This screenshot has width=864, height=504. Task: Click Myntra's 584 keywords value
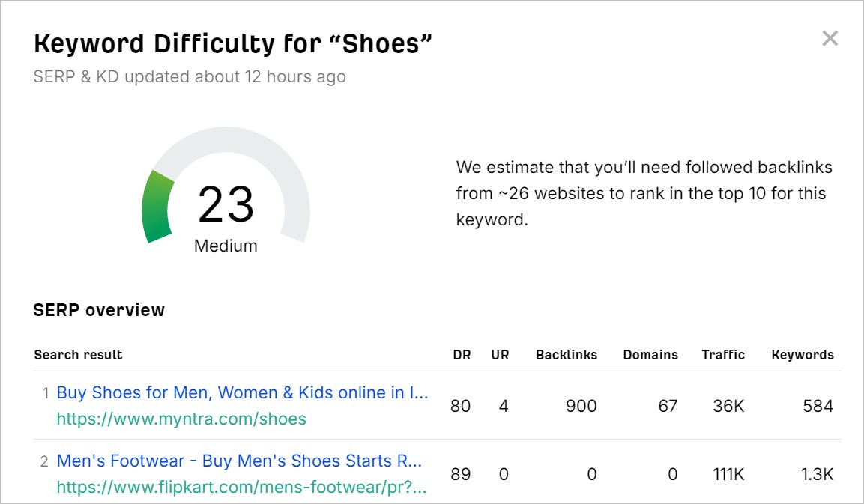pos(818,406)
